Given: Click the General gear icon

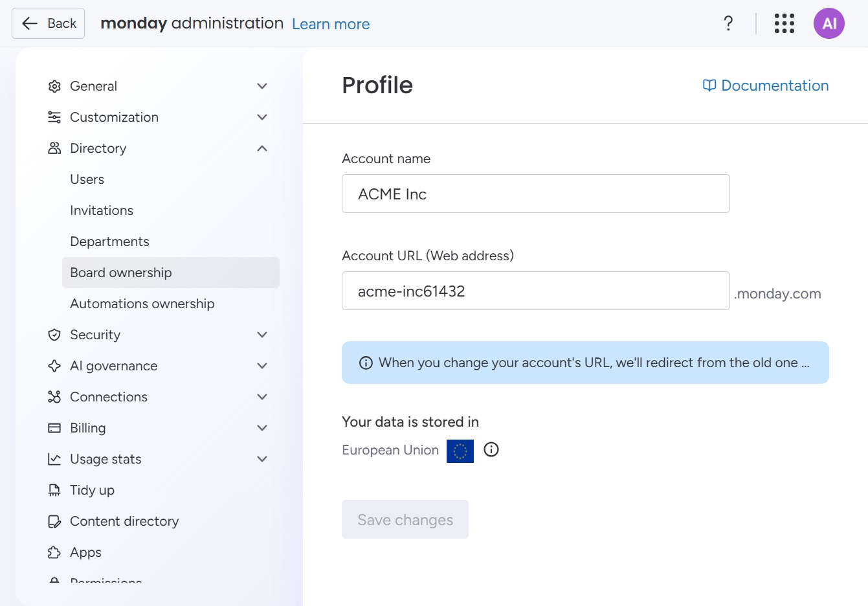Looking at the screenshot, I should coord(54,86).
